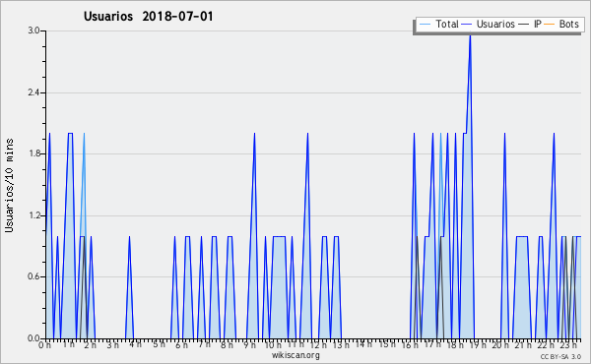This screenshot has height=364, width=591.
Task: Click the y-axis value 1.8
Action: pos(33,153)
